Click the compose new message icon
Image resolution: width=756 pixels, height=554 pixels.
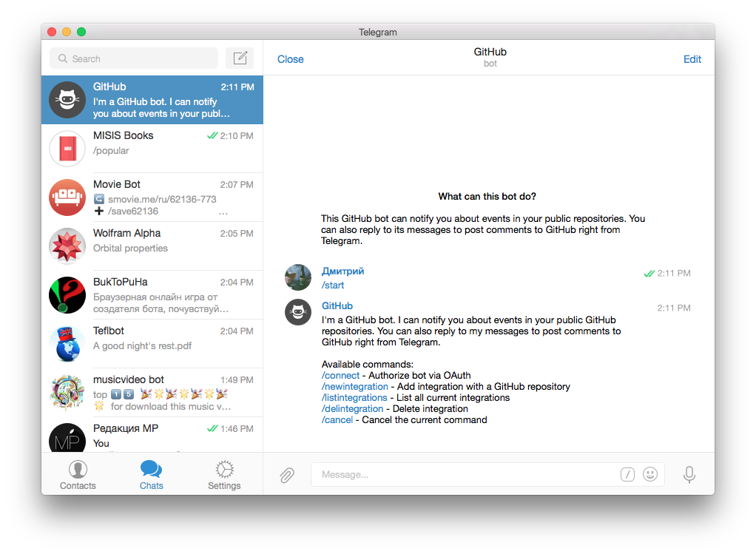(x=240, y=58)
